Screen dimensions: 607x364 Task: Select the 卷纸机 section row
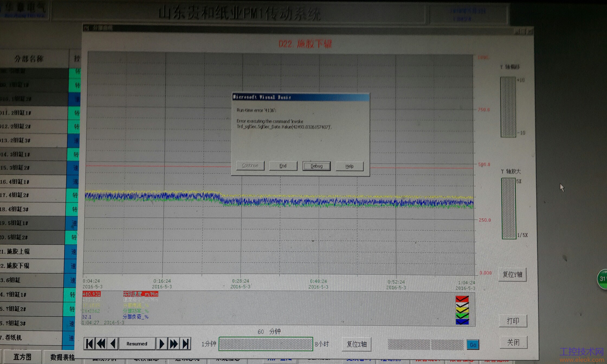click(31, 337)
